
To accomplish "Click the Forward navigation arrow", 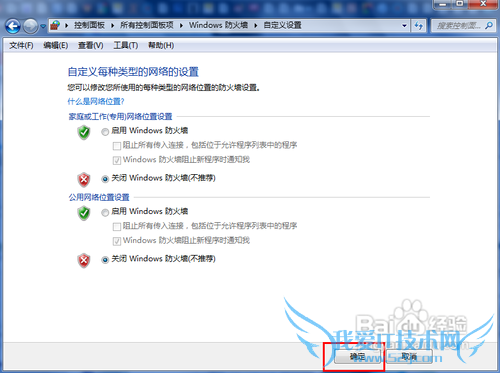I will pos(31,26).
